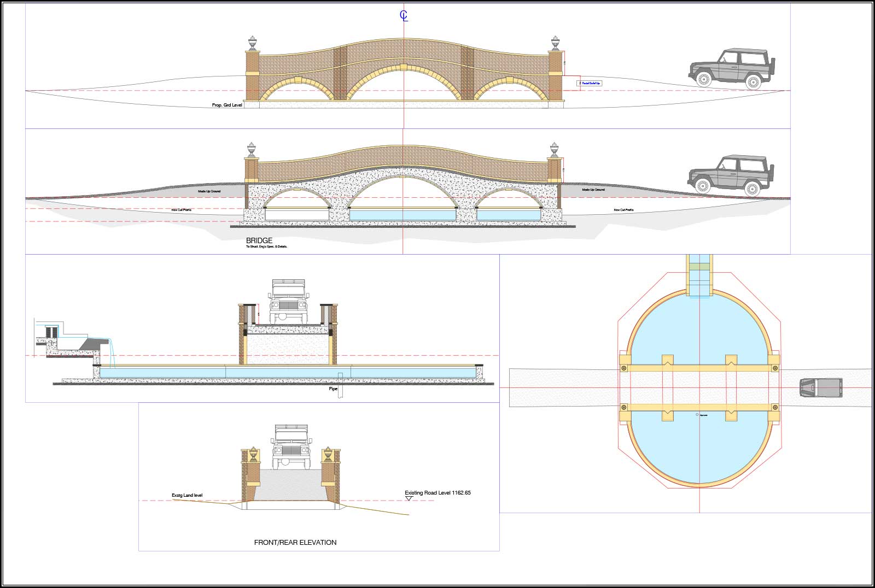Image resolution: width=875 pixels, height=588 pixels.
Task: Click the centerline CL symbol at top
Action: (404, 16)
